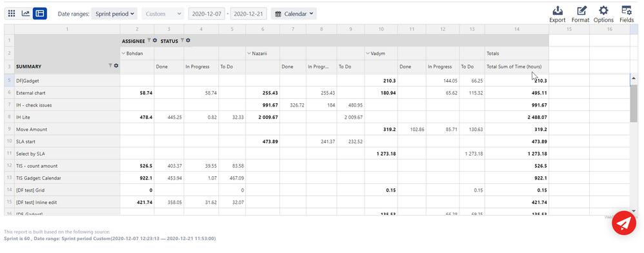Filter the ASSIGNEE field with funnel icon
This screenshot has height=253, width=644.
click(149, 41)
